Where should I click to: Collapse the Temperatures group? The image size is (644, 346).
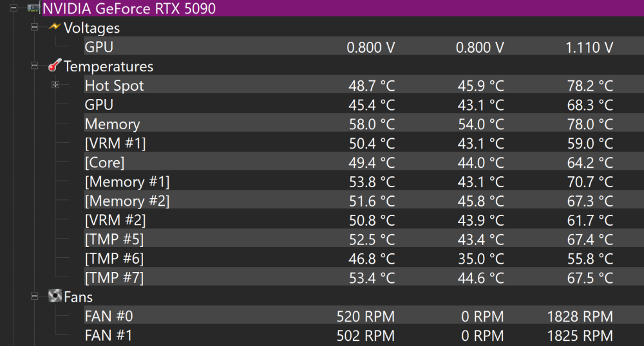[x=35, y=66]
